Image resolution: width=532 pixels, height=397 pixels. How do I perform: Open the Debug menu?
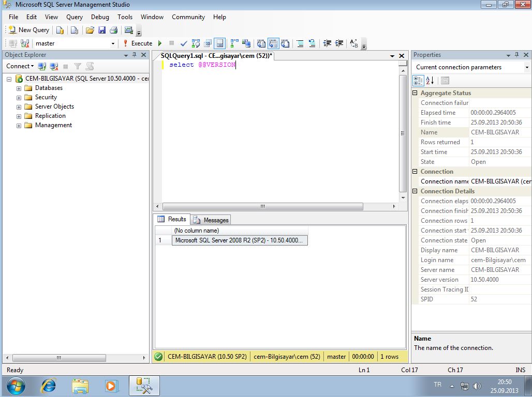[x=100, y=17]
